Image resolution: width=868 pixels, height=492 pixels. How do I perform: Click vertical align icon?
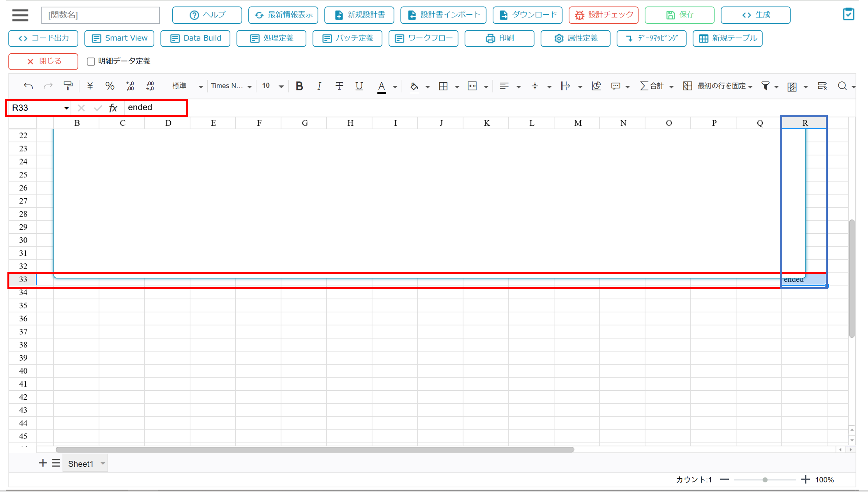(x=535, y=86)
